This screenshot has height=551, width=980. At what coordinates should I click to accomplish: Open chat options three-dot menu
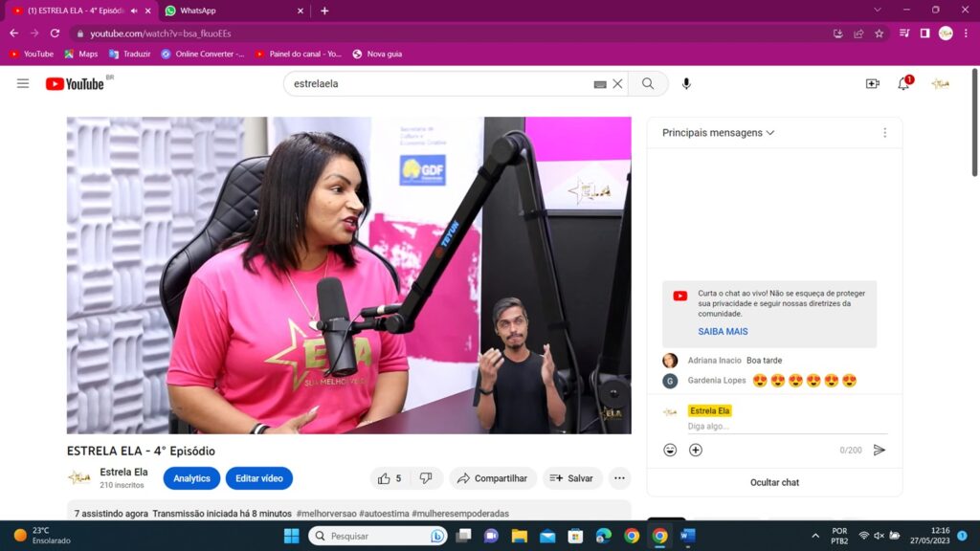(884, 133)
